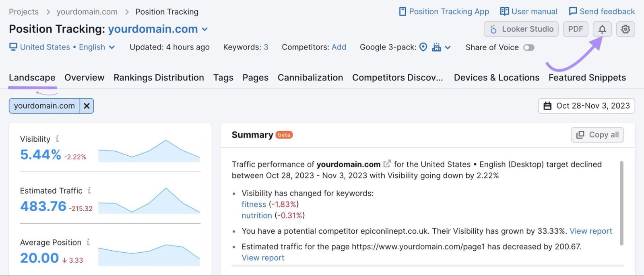Expand the yourdomain.com domain dropdown
This screenshot has width=644, height=276.
pos(204,29)
